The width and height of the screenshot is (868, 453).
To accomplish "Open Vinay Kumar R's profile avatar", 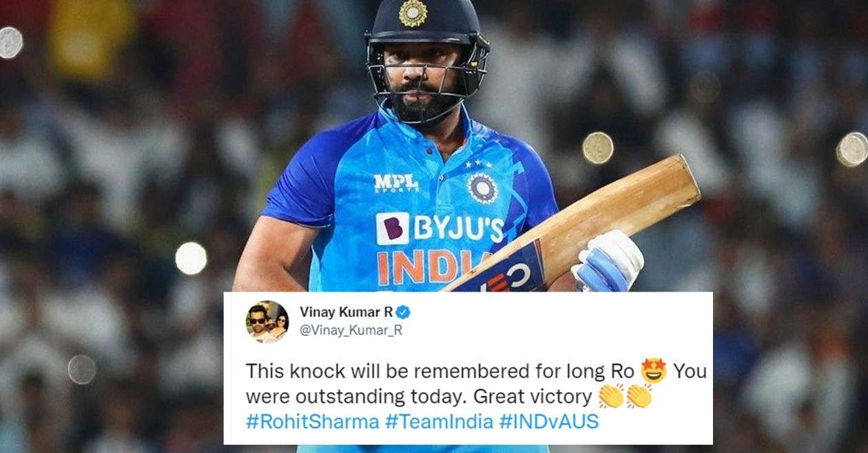I will pos(267,321).
